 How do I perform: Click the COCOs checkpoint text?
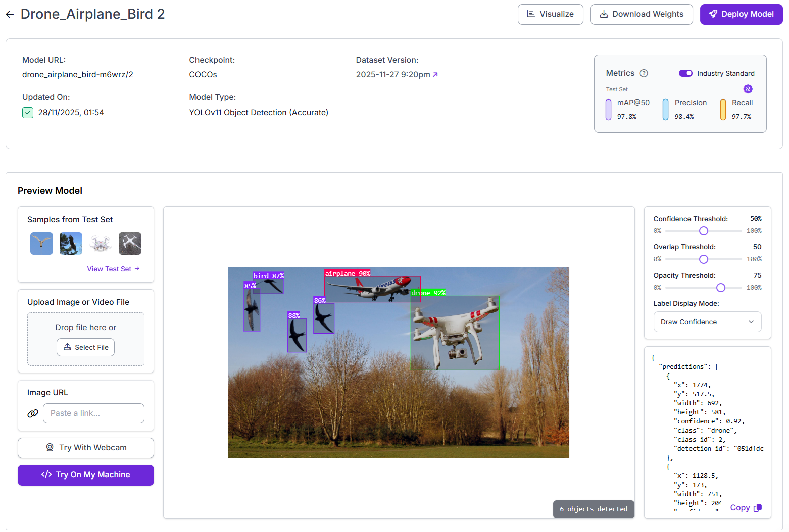coord(203,74)
